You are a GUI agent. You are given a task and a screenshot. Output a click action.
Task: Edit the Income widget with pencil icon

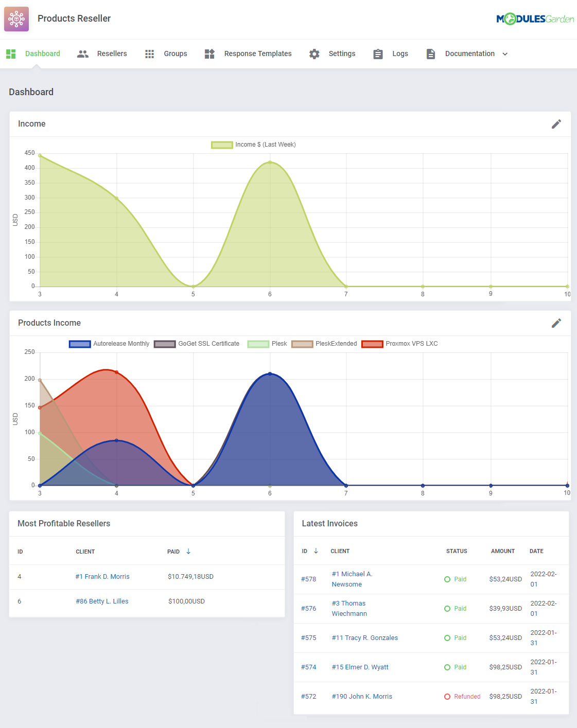coord(556,124)
